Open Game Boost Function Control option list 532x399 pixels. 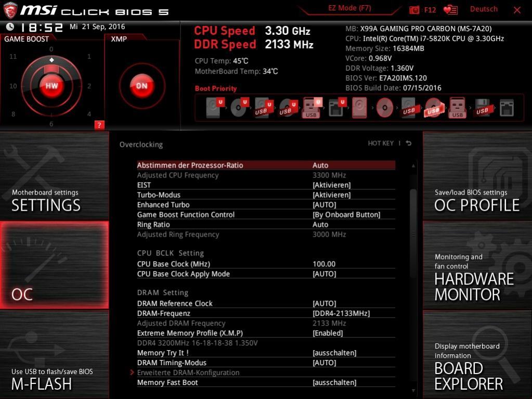tap(346, 214)
